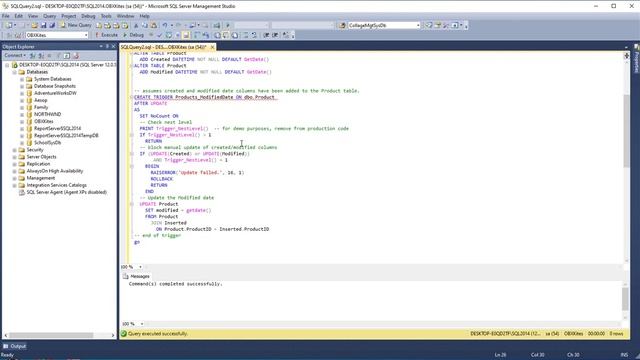Expand the NORTHWIND database node

[22, 114]
